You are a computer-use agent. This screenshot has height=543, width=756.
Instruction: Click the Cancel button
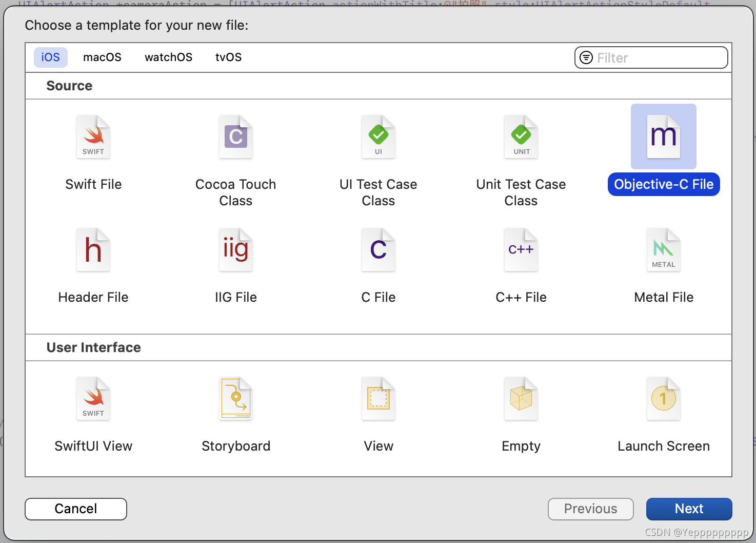click(76, 509)
